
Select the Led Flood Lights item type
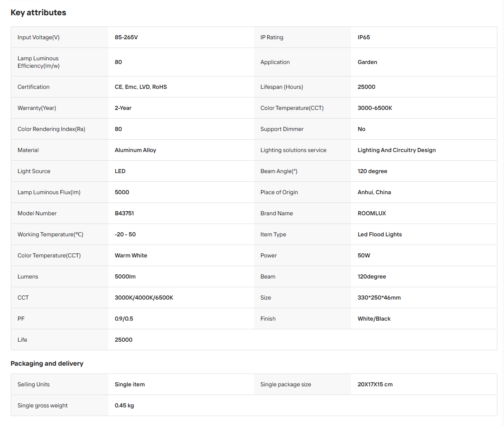click(380, 234)
